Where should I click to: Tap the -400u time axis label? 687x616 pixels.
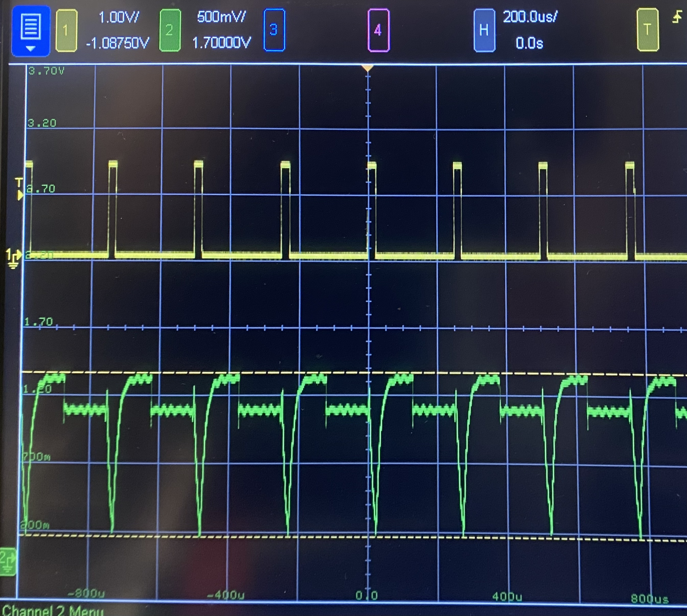[225, 595]
